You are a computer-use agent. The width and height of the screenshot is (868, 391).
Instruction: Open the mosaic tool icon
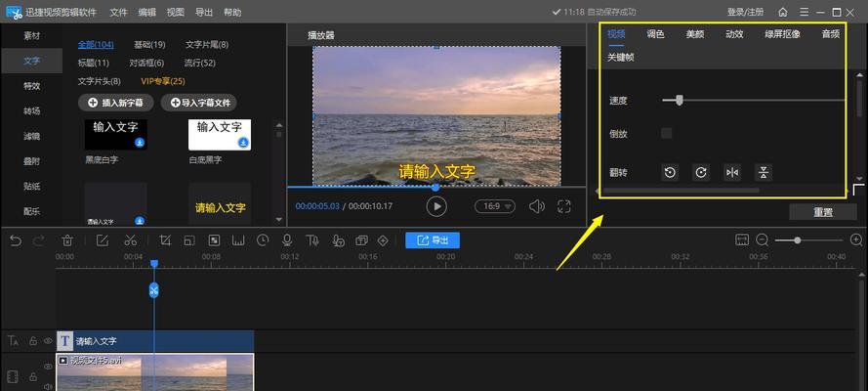click(214, 240)
